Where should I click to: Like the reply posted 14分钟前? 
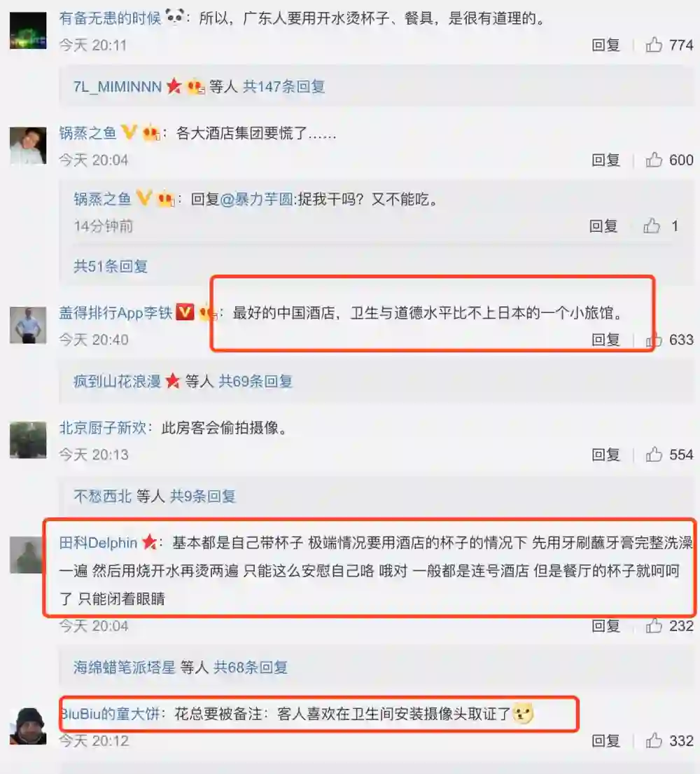652,226
